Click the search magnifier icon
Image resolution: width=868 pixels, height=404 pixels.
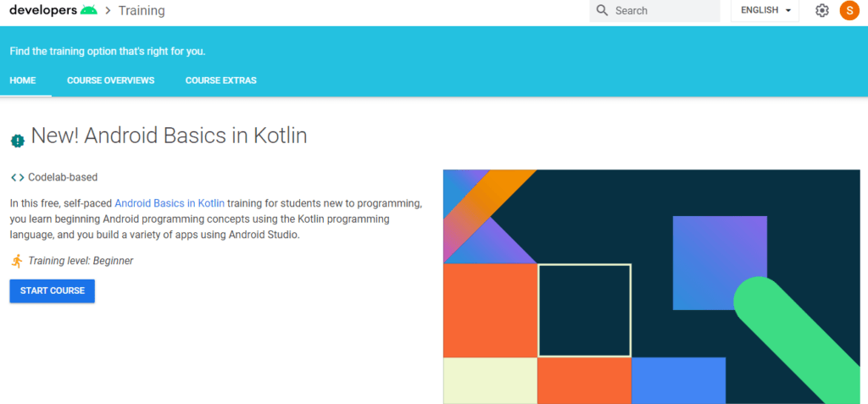(602, 11)
